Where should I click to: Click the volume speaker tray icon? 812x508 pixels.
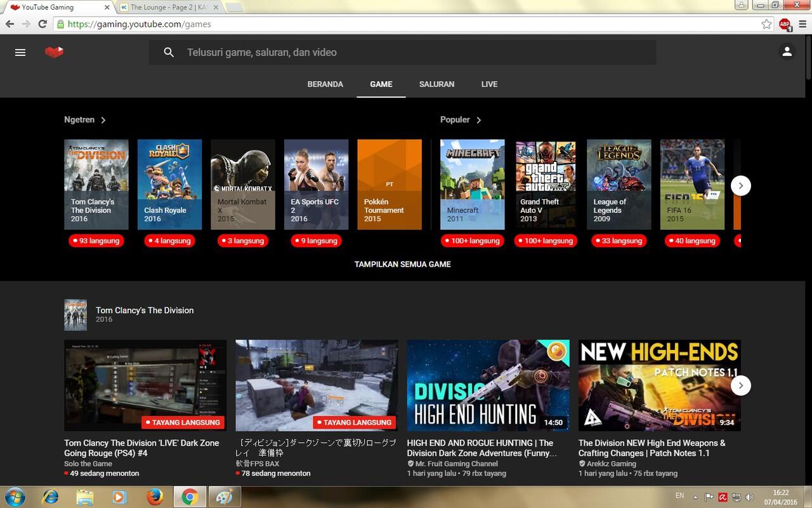point(750,497)
